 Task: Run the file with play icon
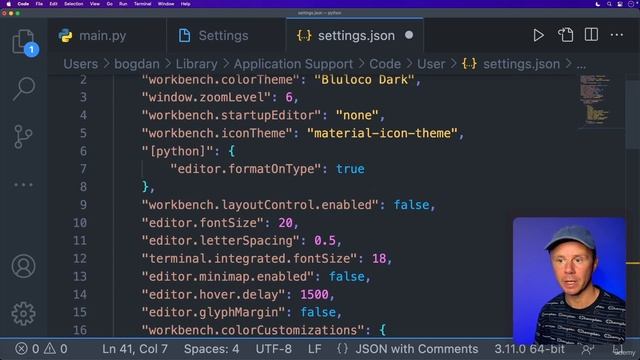538,36
